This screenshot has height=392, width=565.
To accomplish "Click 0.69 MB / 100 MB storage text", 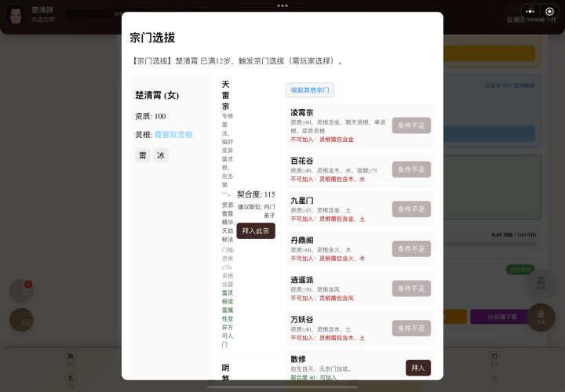I will (514, 234).
